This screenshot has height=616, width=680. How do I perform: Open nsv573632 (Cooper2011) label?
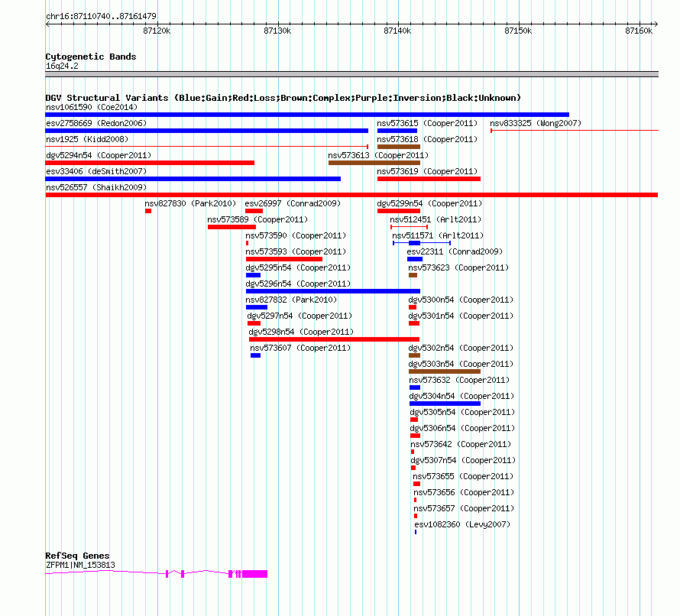(x=460, y=380)
